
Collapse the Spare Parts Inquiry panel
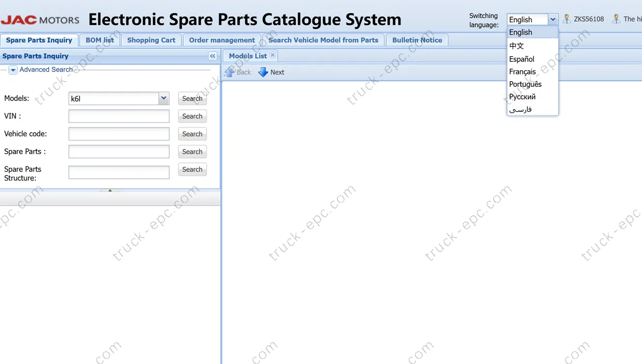[x=212, y=56]
